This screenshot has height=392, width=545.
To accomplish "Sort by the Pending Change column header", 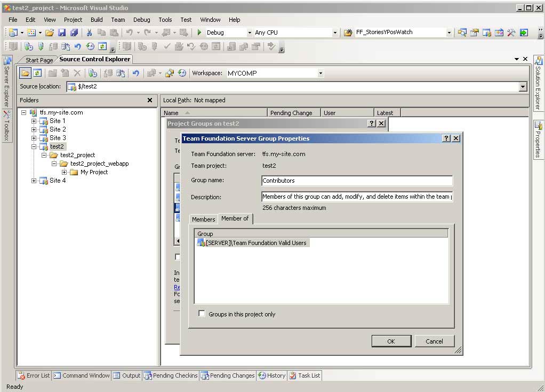I will pos(294,113).
